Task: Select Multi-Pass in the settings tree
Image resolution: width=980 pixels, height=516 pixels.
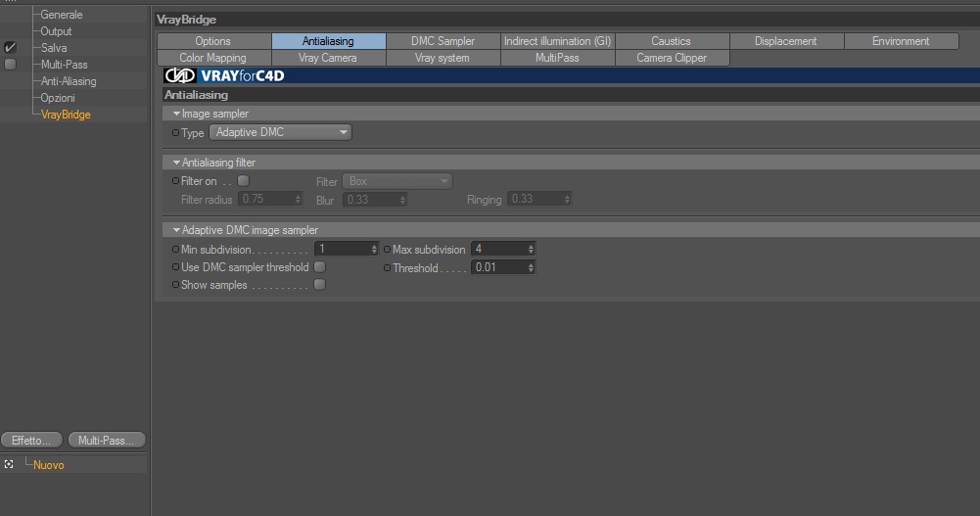Action: [65, 65]
